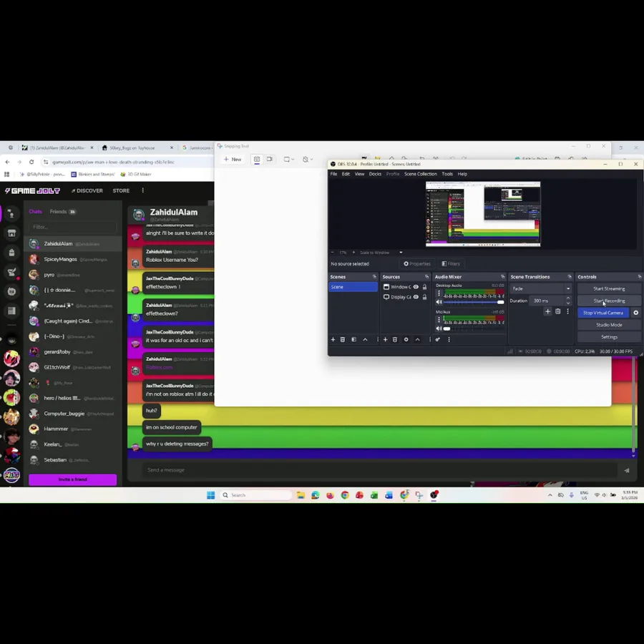Click the chat Filter input field
The image size is (644, 644).
[x=73, y=227]
